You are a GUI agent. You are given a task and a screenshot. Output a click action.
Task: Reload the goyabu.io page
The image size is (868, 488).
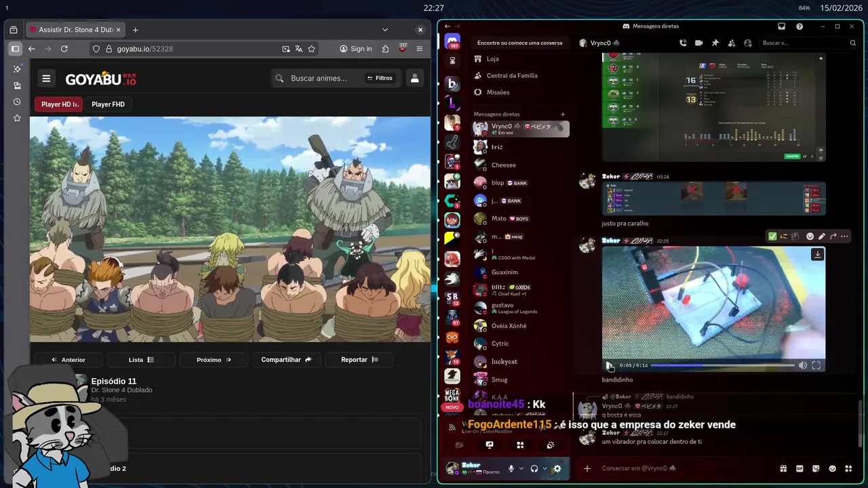coord(64,49)
